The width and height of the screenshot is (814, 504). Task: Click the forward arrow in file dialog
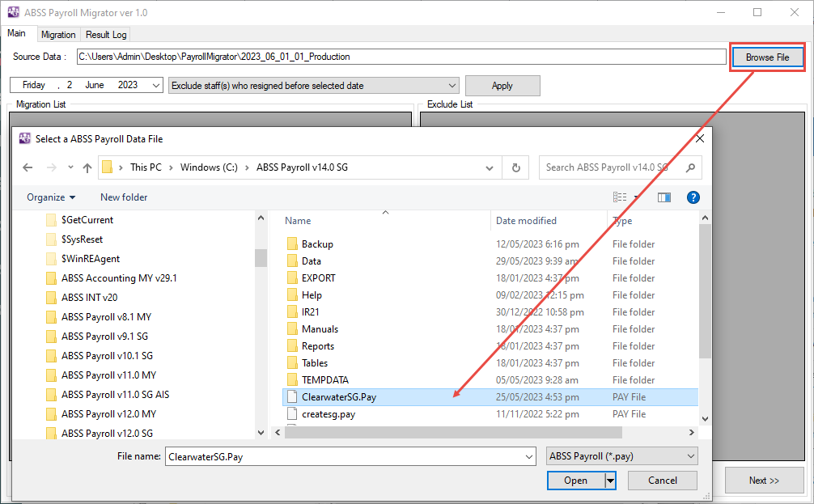click(x=52, y=167)
